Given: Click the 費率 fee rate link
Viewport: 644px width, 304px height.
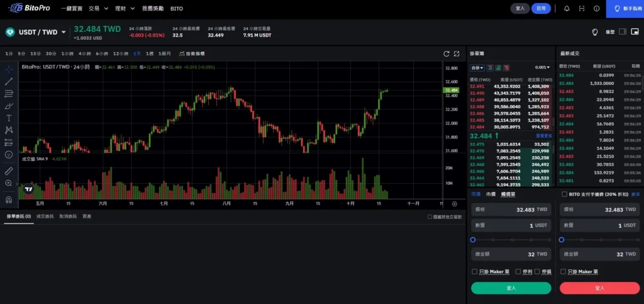Looking at the screenshot, I should tap(635, 194).
